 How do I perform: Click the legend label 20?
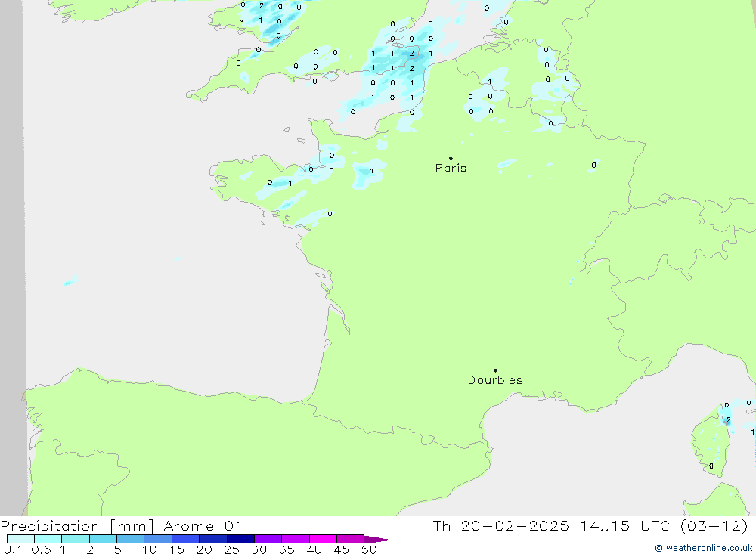204,549
